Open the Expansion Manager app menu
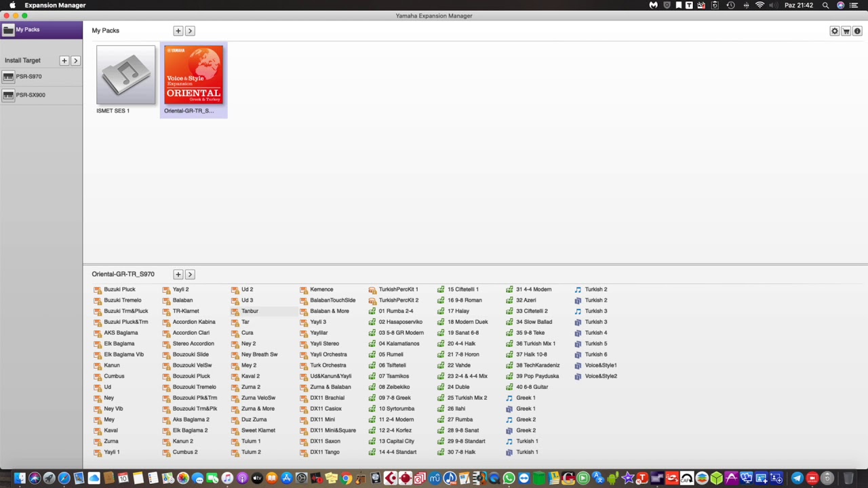Image resolution: width=868 pixels, height=488 pixels. click(55, 5)
